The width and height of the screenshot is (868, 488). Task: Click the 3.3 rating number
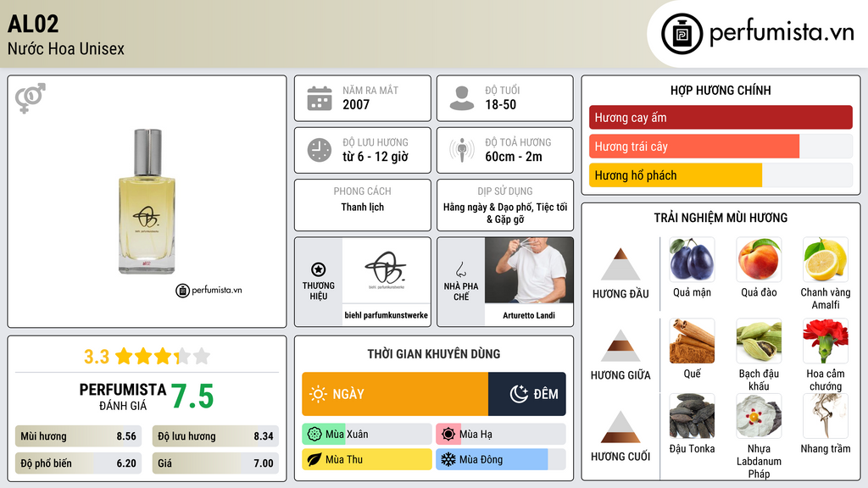click(x=97, y=357)
